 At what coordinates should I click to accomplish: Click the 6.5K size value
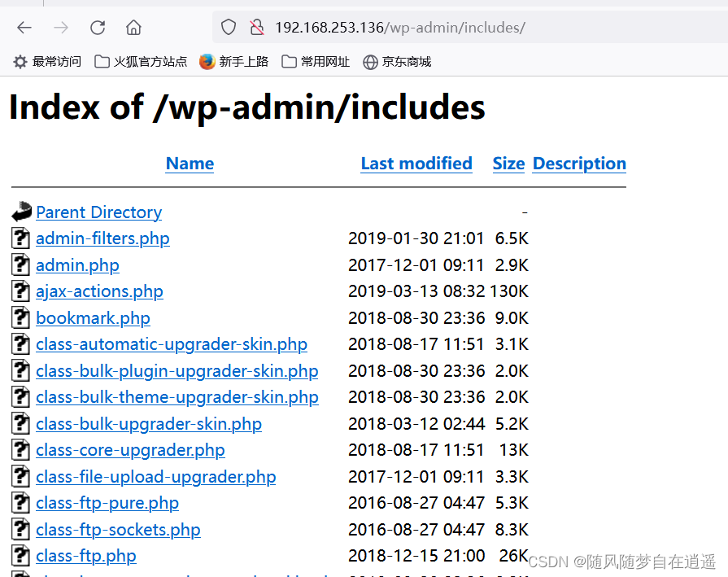point(512,238)
